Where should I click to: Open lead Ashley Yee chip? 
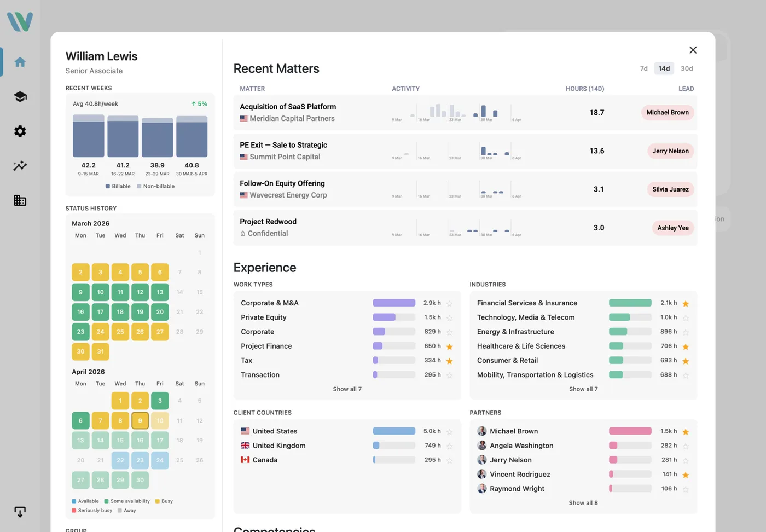click(x=673, y=228)
